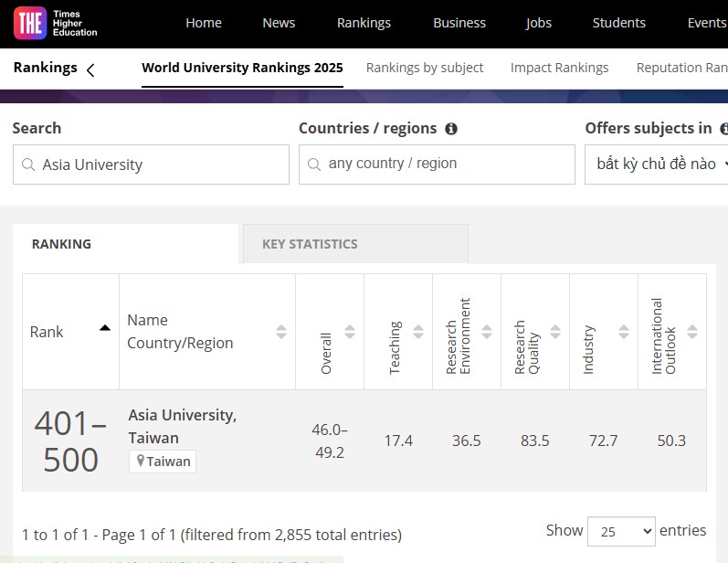Sort by Name Country/Region arrows
Screen dimensions: 728x563
281,332
